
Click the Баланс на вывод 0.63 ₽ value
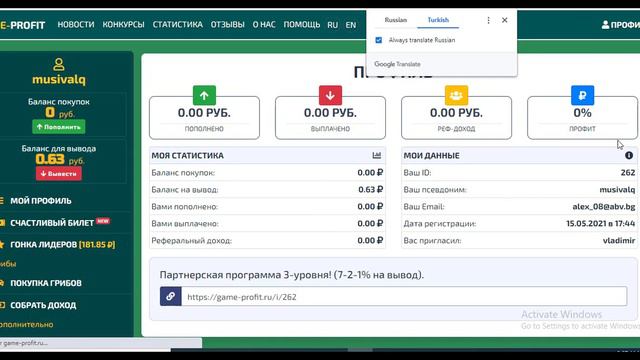(371, 189)
